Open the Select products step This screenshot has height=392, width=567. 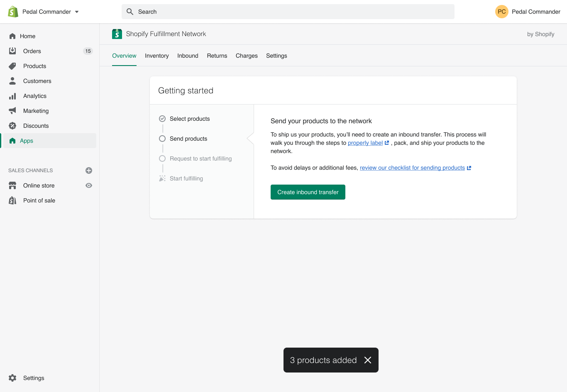click(x=190, y=119)
